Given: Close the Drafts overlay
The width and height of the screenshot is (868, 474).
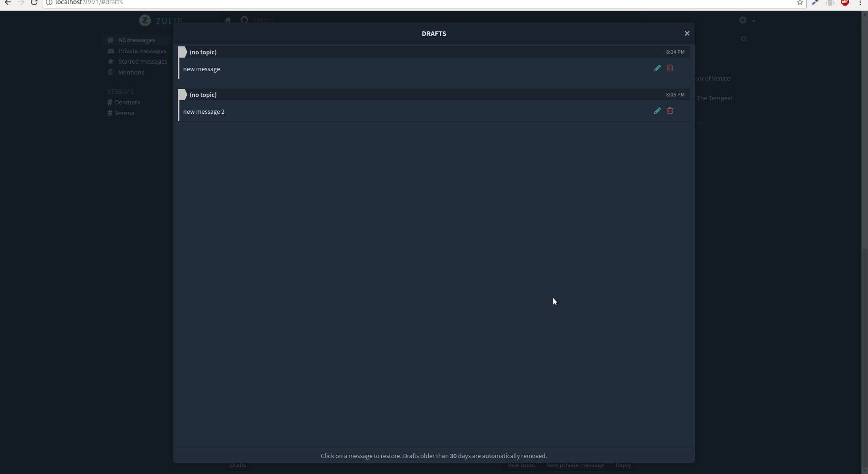Looking at the screenshot, I should (687, 33).
